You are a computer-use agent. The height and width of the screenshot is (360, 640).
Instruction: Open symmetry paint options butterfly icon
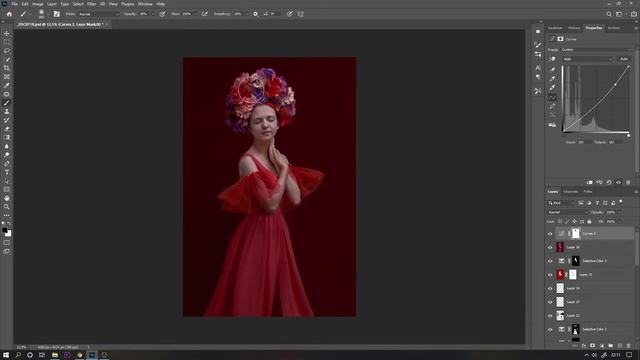[x=301, y=14]
